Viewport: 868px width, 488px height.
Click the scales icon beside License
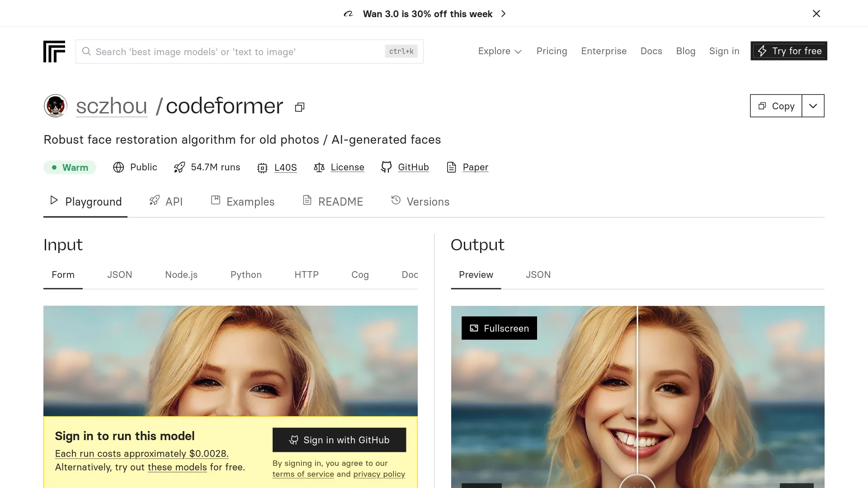tap(319, 168)
